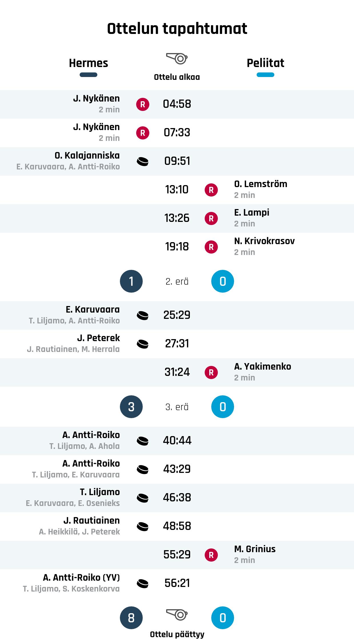Click the dark blue Hermes color bar
The image size is (354, 644).
(x=88, y=75)
